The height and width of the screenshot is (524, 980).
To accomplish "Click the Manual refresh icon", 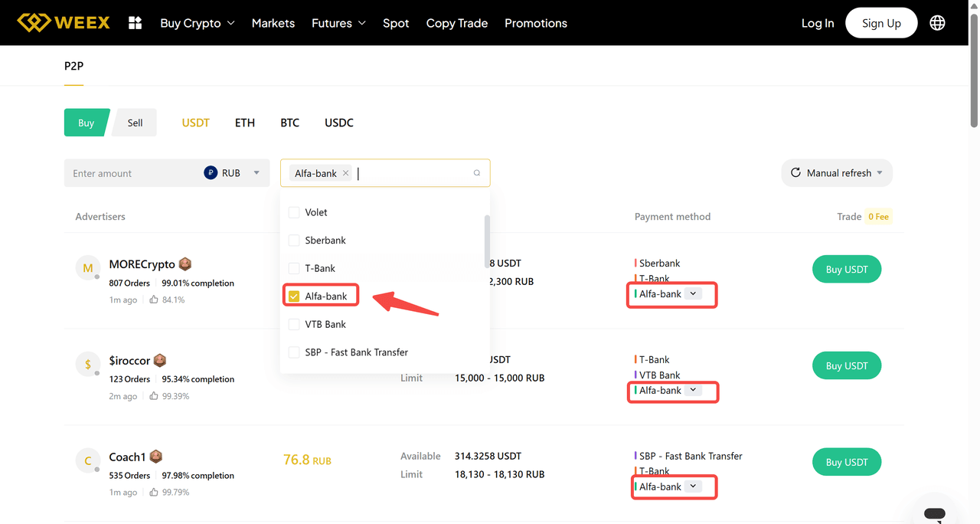I will tap(795, 173).
